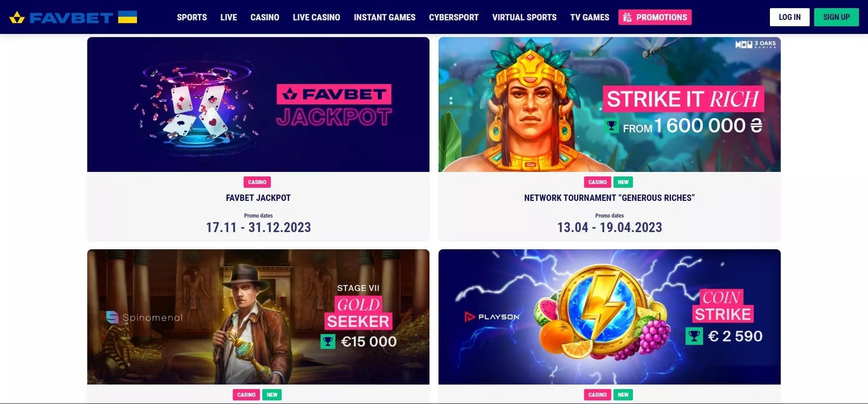Click the trophy icon on Strike It Rich banner
868x404 pixels.
click(611, 125)
